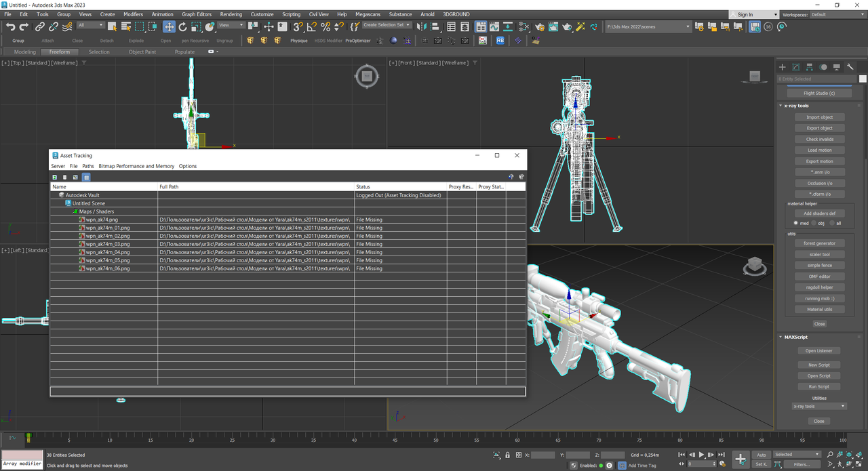The image size is (868, 471).
Task: Activate Select and Move tool
Action: 169,26
